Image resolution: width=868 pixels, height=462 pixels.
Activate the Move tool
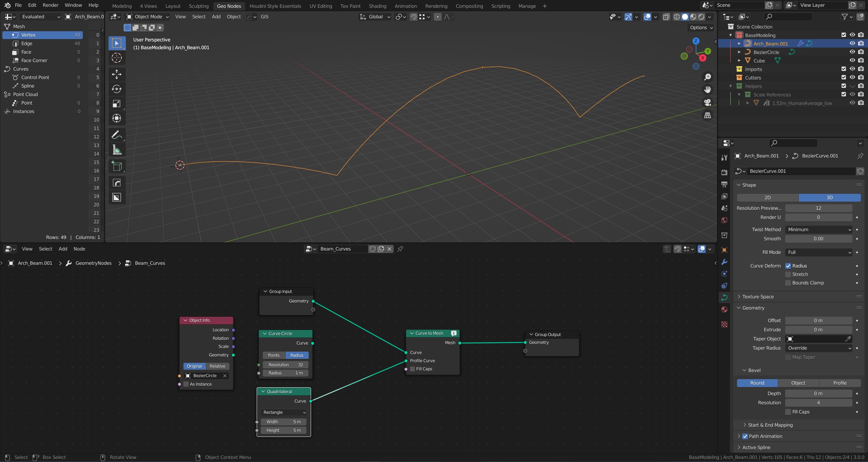click(x=117, y=74)
